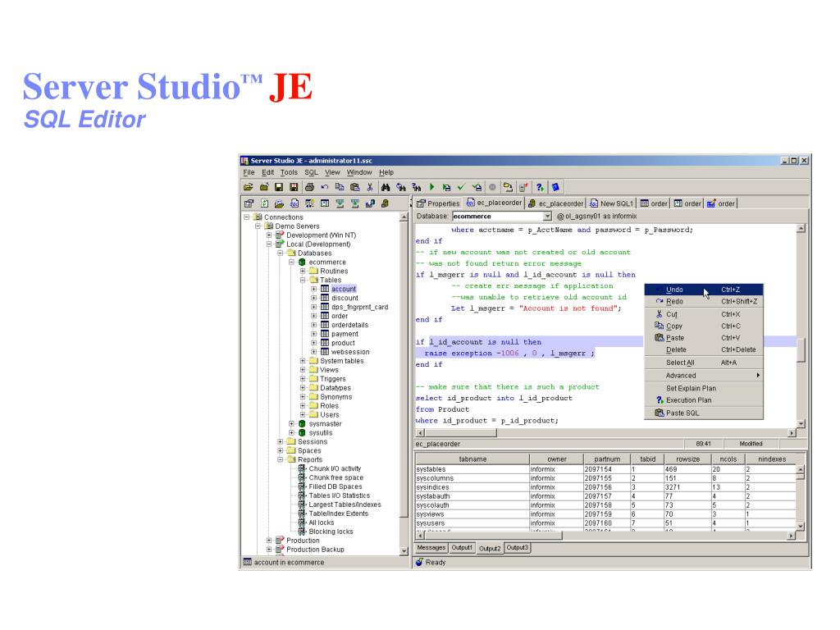Collapse the Reports folder node
Screen dimensions: 840x630
(281, 459)
